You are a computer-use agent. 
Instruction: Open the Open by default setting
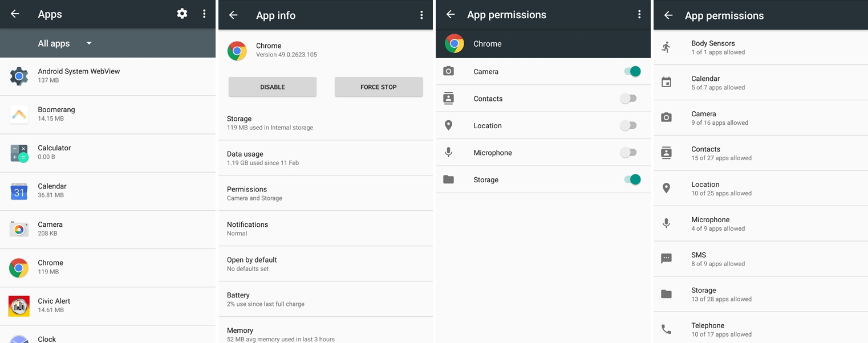[x=325, y=264]
